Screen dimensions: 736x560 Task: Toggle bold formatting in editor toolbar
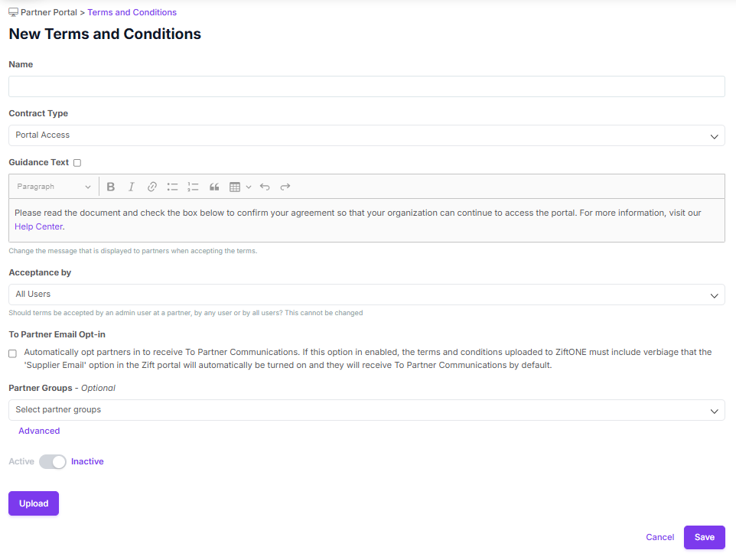pyautogui.click(x=111, y=187)
